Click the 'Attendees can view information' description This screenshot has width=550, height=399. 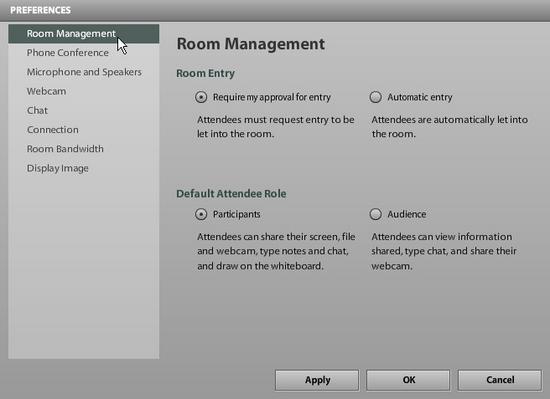pyautogui.click(x=444, y=251)
